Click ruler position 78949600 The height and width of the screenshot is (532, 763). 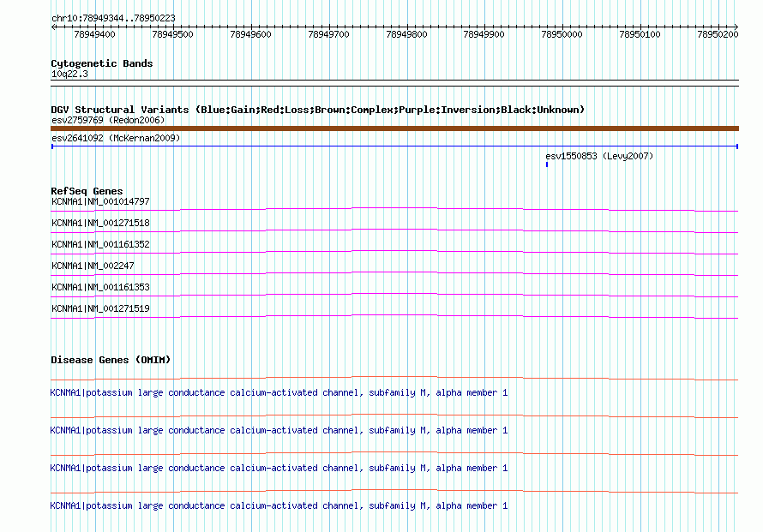tap(250, 34)
